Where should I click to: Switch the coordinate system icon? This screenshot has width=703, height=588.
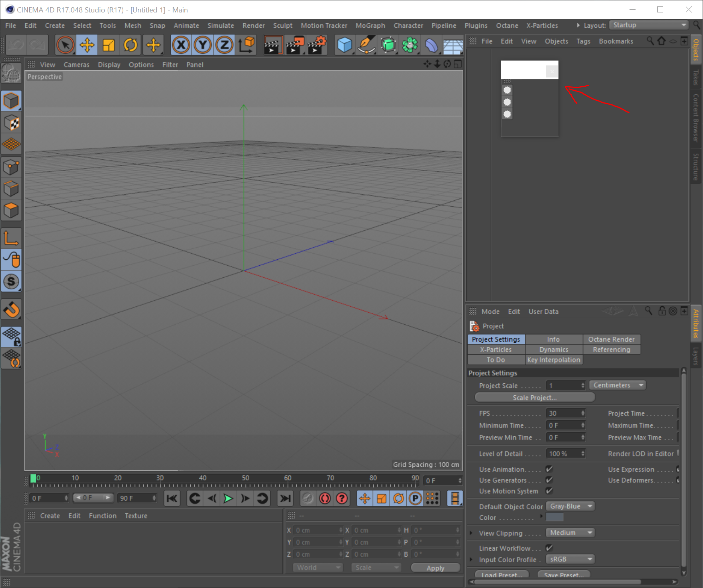pos(247,45)
